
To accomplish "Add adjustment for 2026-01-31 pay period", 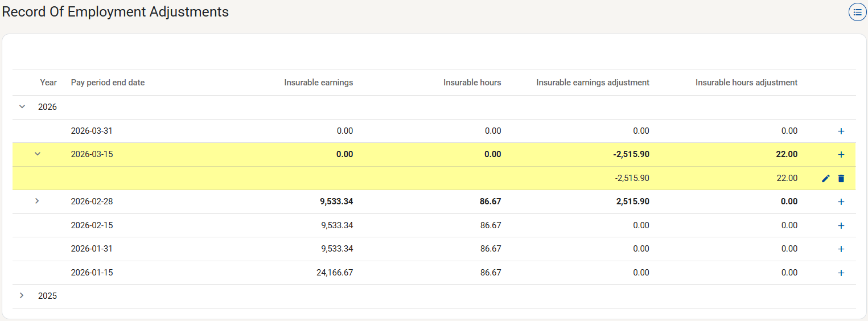I will click(x=841, y=249).
